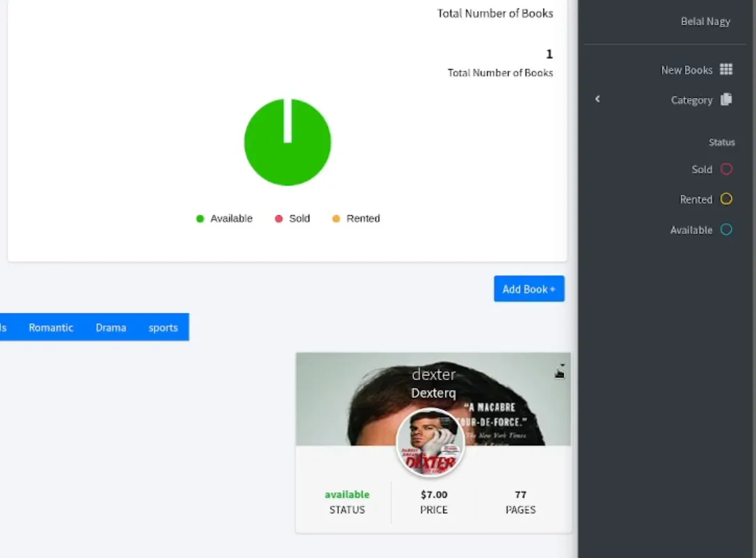Select the Sold red circle filter
756x558 pixels.
[x=726, y=169]
